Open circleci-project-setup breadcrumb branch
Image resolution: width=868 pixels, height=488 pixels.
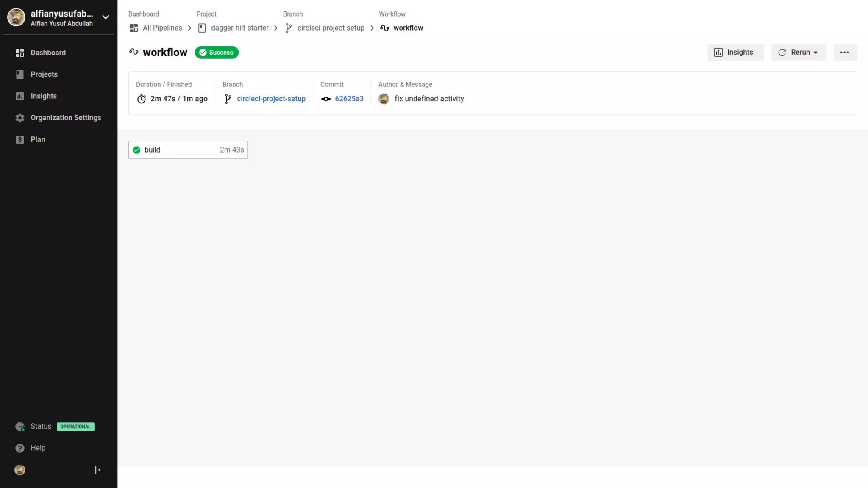(331, 28)
